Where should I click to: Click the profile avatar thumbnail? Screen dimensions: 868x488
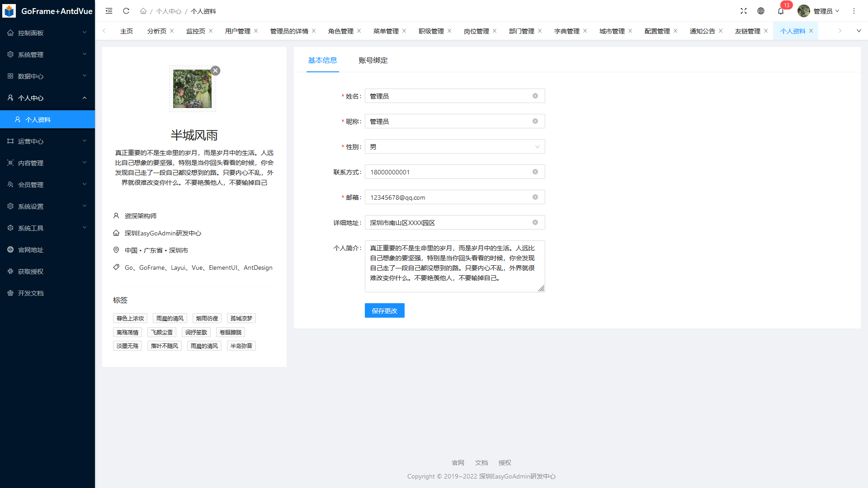tap(192, 89)
